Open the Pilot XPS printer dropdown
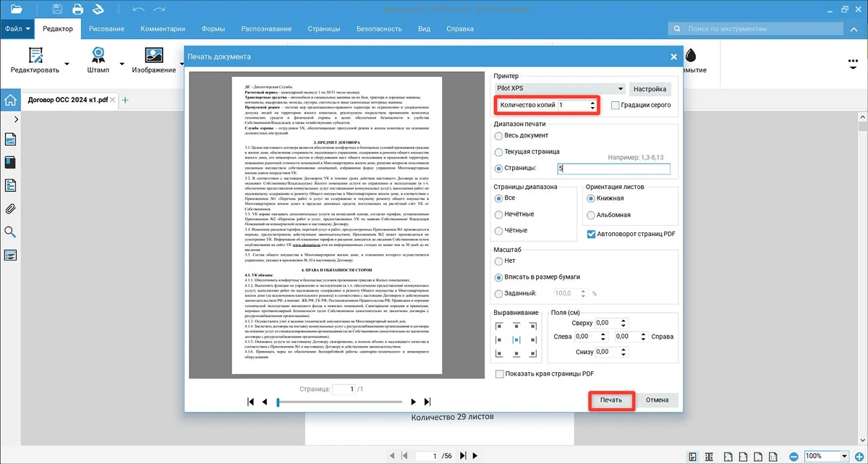 click(x=560, y=88)
